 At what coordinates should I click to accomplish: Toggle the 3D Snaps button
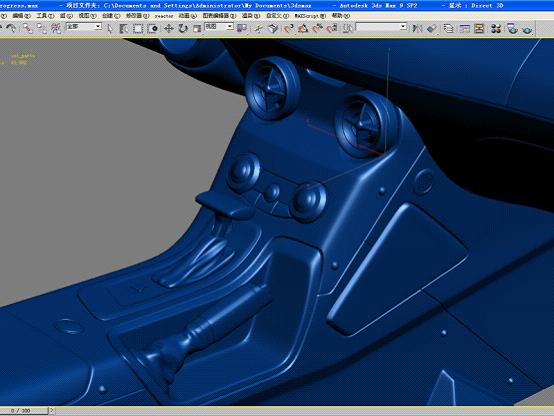coord(288,28)
